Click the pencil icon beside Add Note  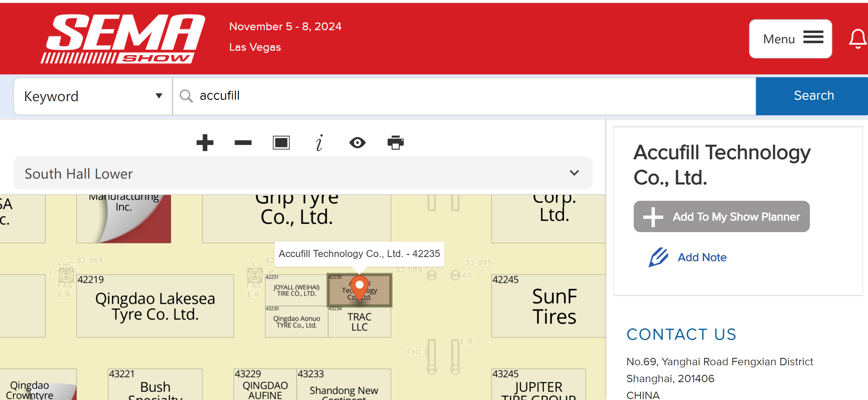658,257
